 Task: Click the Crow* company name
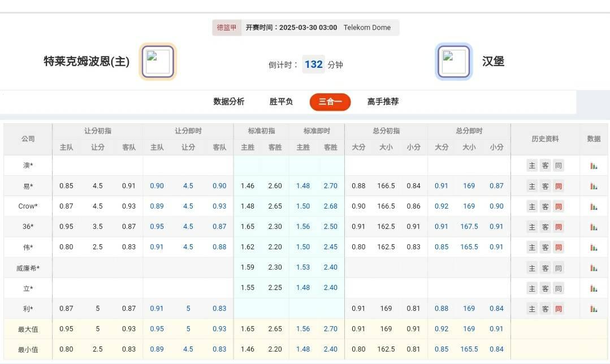(28, 206)
